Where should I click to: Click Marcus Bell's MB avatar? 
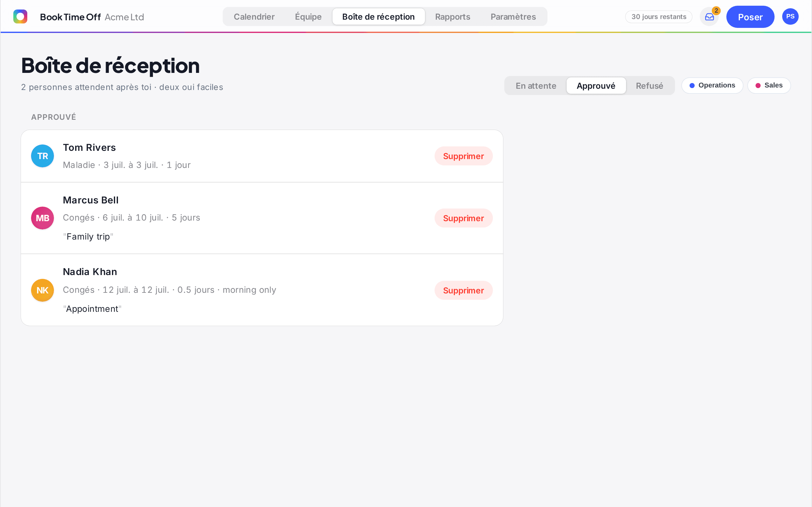pyautogui.click(x=43, y=218)
